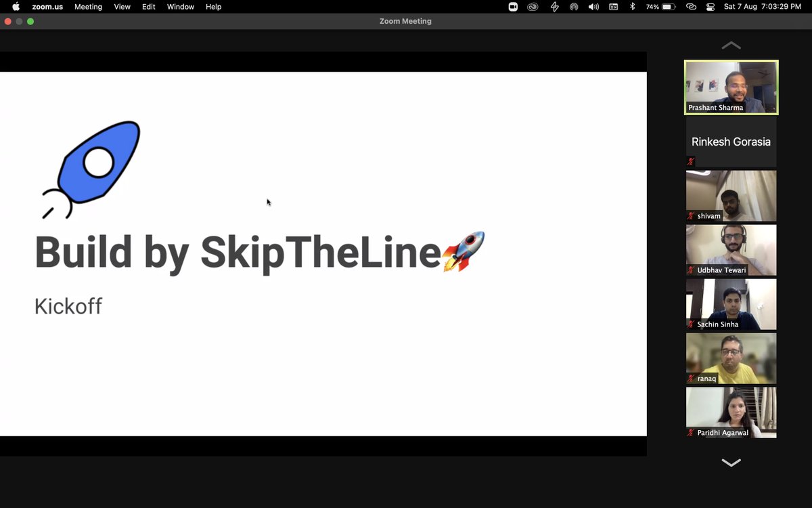Image resolution: width=812 pixels, height=508 pixels.
Task: Click the Kickoff subtitle on slide
Action: [68, 306]
